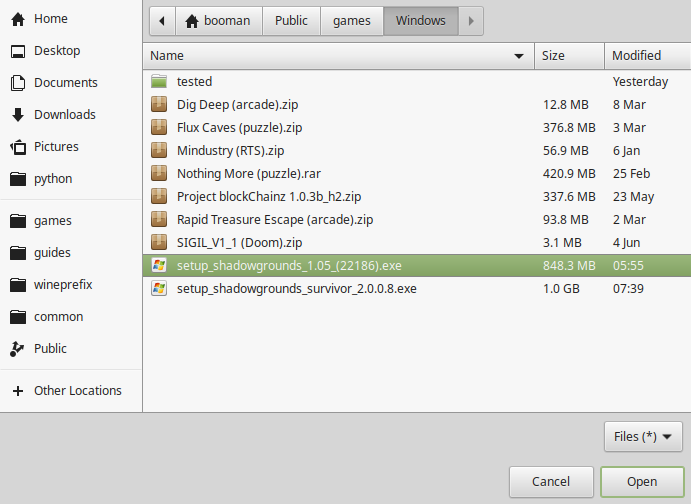Click the shadowgrounds survivor exe icon
Viewport: 691px width, 504px height.
click(x=159, y=288)
